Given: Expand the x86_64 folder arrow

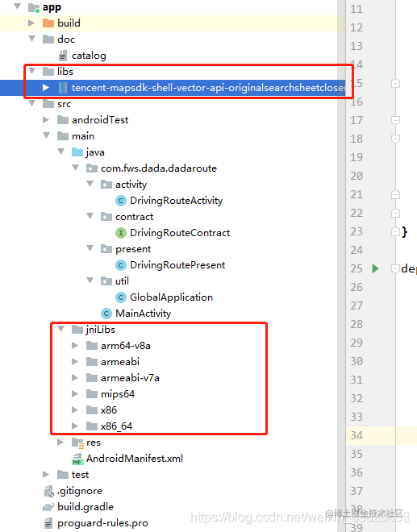Looking at the screenshot, I should (x=75, y=426).
